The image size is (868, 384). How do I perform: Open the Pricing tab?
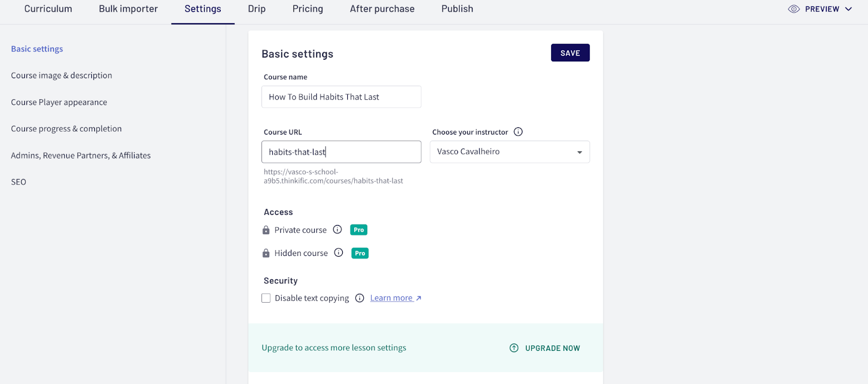coord(308,9)
